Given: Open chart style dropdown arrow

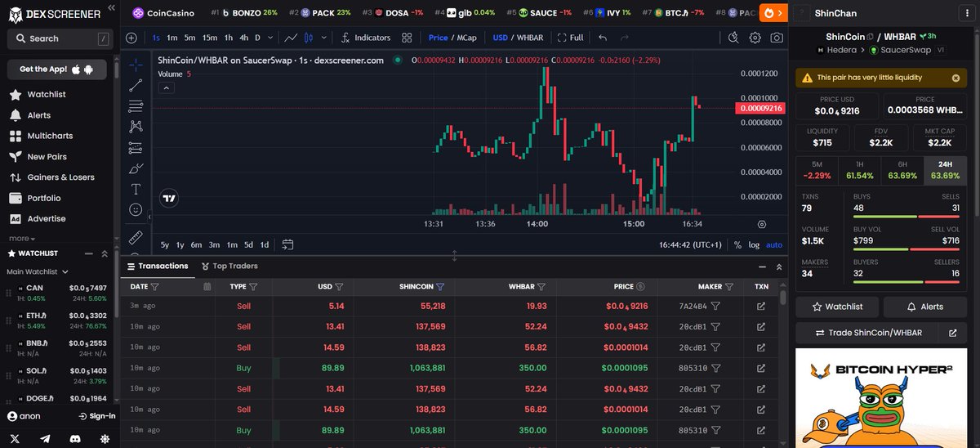Looking at the screenshot, I should 324,38.
